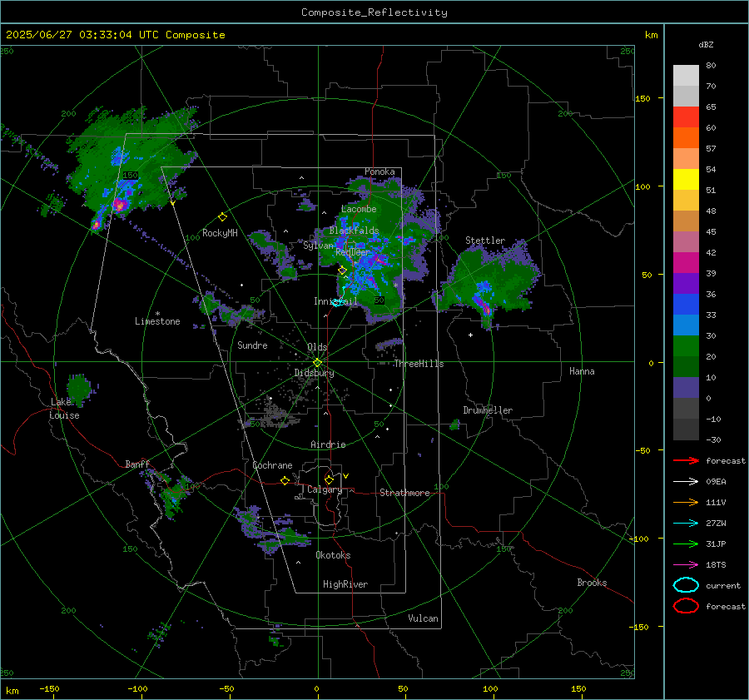Click the Hanna city label

[582, 371]
